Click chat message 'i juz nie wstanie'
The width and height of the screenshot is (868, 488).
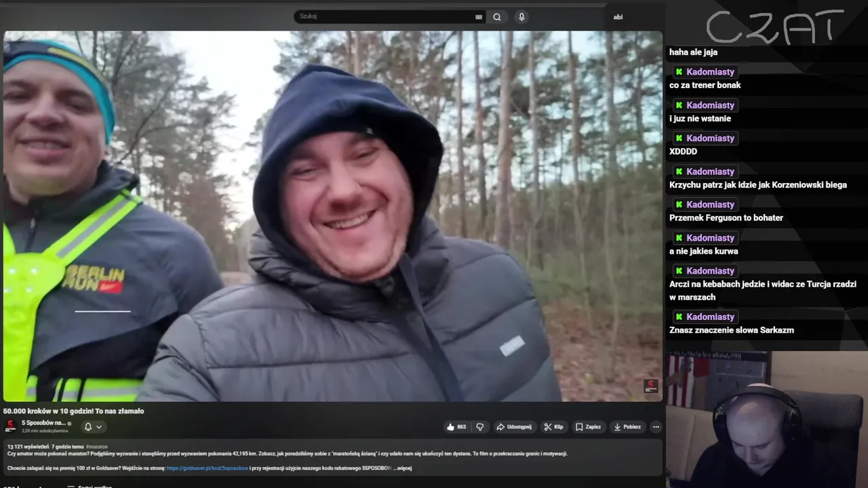click(x=700, y=119)
